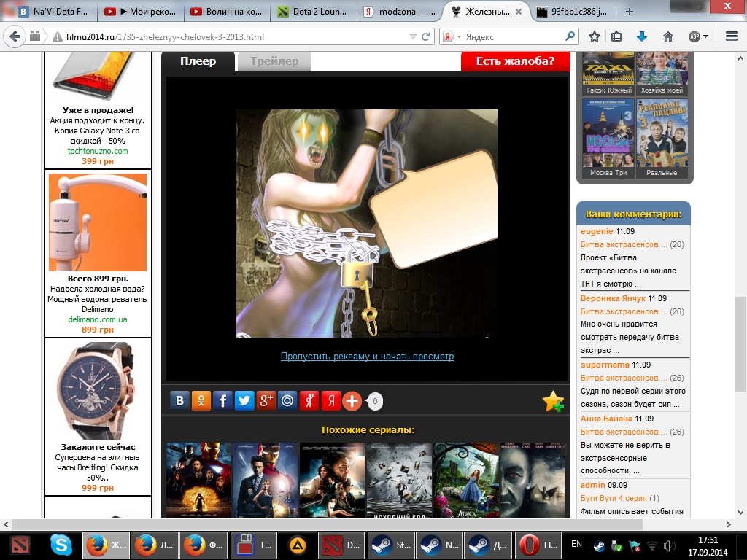Open eugenie's commenter name link
Image resolution: width=747 pixels, height=560 pixels.
(x=597, y=231)
